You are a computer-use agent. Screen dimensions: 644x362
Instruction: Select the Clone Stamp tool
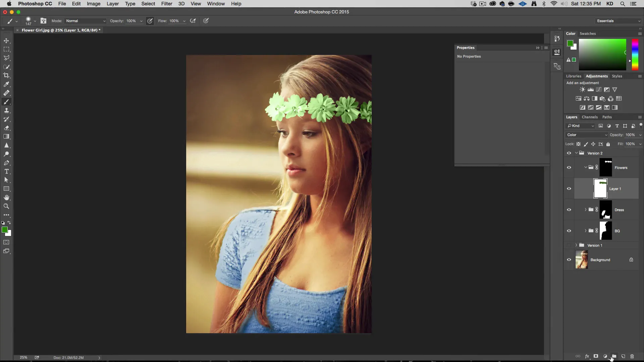(7, 111)
